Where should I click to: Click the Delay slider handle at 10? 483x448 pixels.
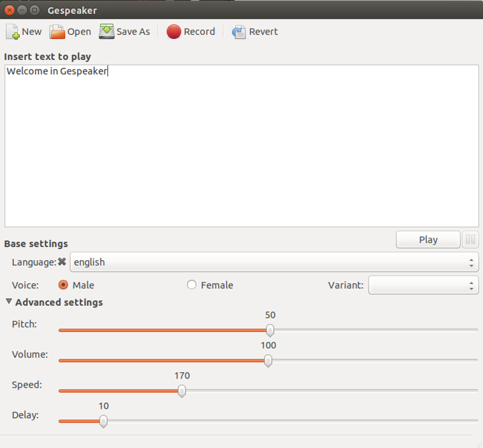tap(103, 422)
